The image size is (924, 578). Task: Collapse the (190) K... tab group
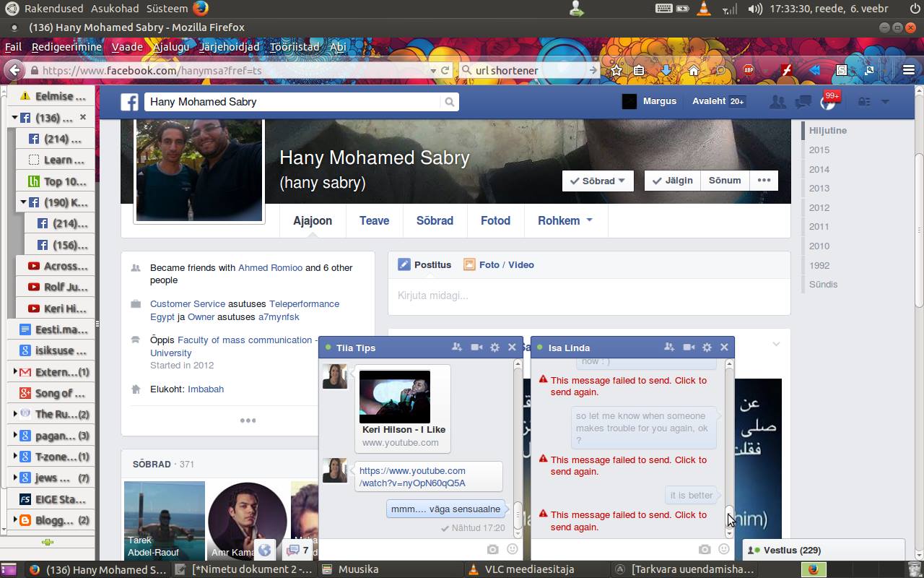(x=24, y=202)
